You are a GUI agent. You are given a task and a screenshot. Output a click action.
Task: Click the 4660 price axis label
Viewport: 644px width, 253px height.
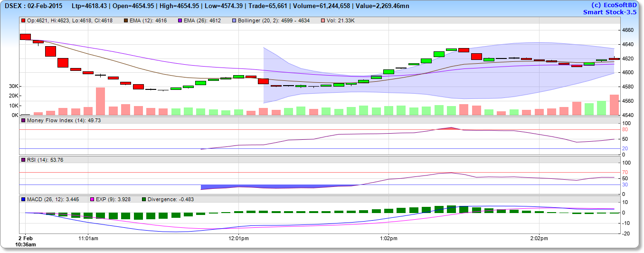pyautogui.click(x=628, y=30)
